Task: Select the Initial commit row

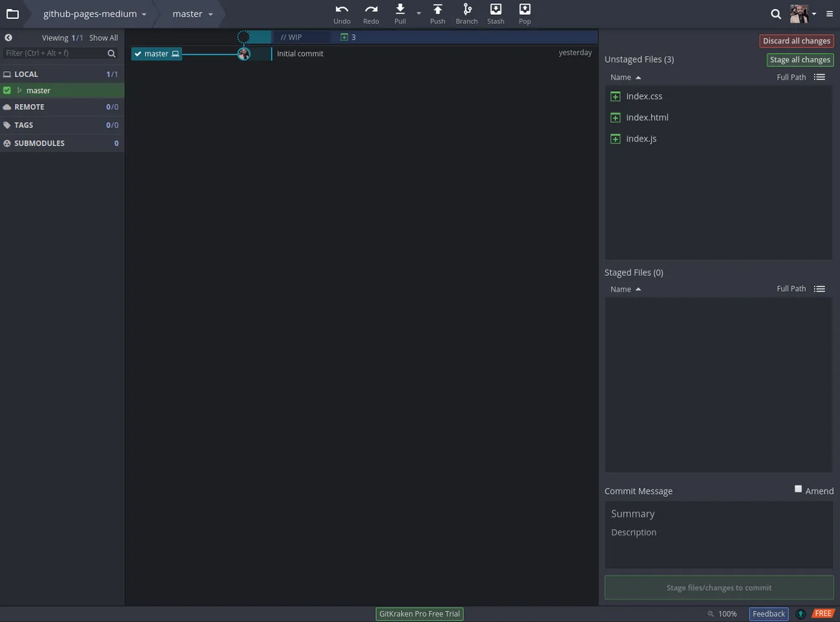Action: (362, 54)
